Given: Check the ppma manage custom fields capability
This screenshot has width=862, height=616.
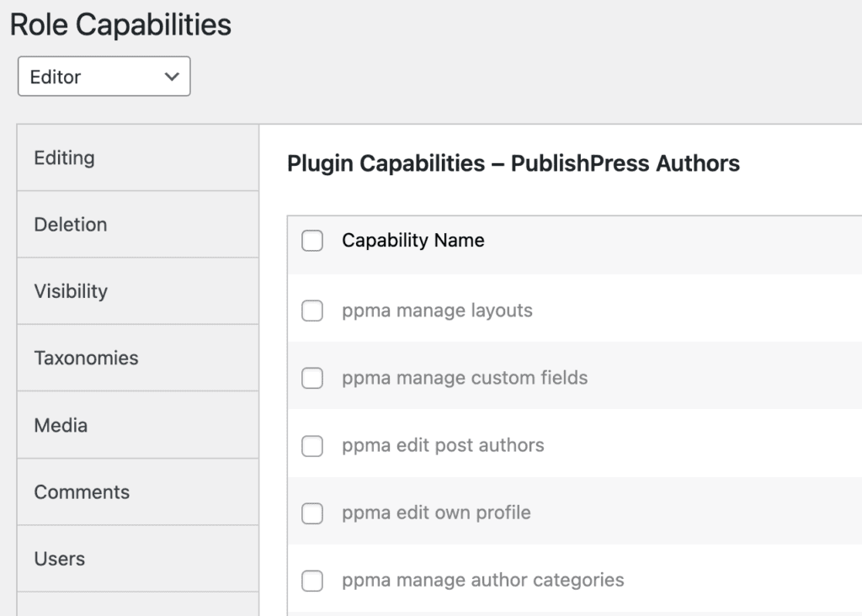Looking at the screenshot, I should (312, 378).
